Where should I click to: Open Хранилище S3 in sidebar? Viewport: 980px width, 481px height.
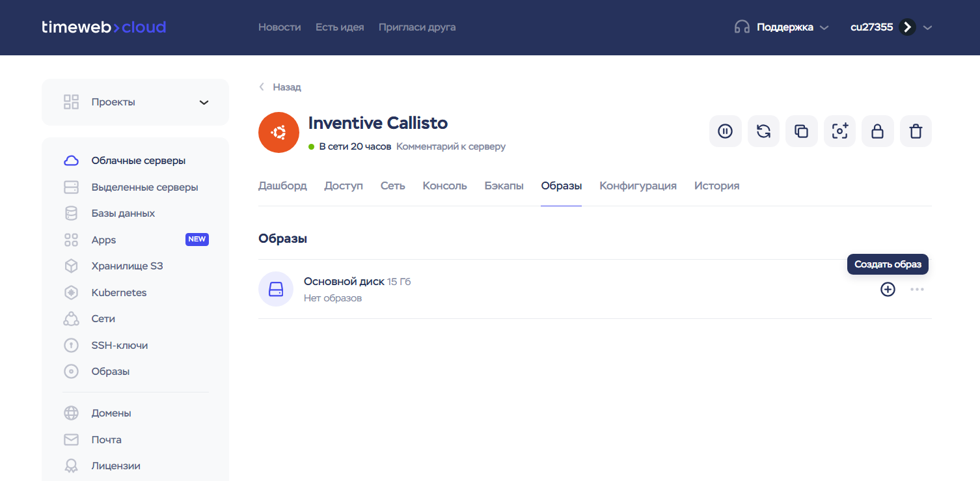point(127,266)
